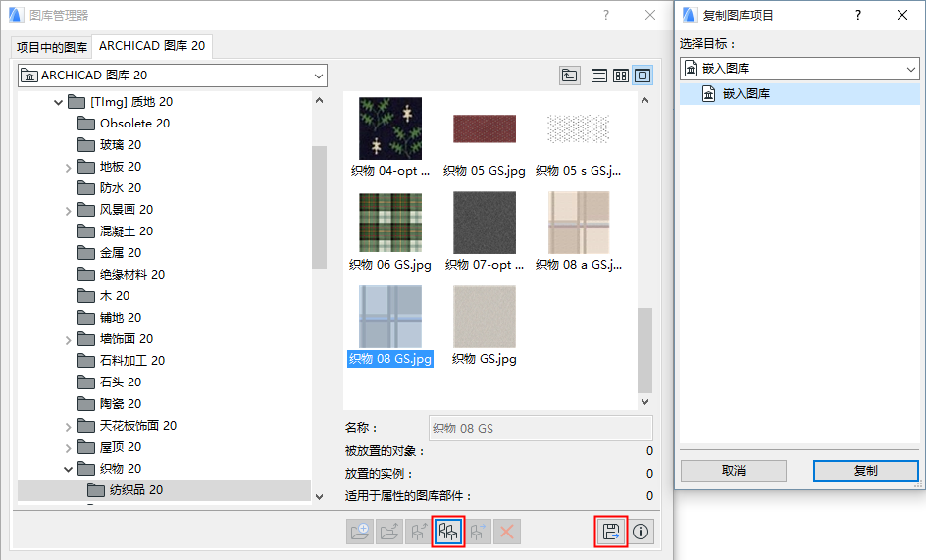The image size is (926, 560).
Task: Click the upward-pointing add-item icon in bottom toolbar
Action: pos(419,532)
